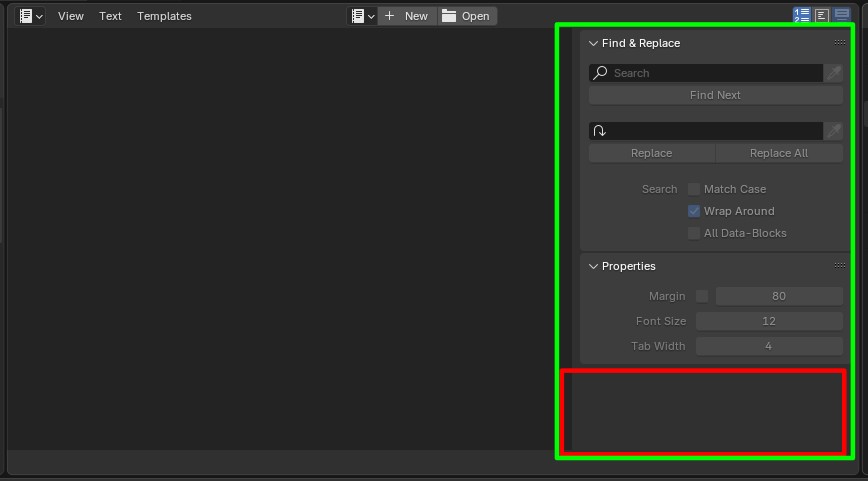Click the replace text field
This screenshot has width=868, height=481.
tap(706, 131)
